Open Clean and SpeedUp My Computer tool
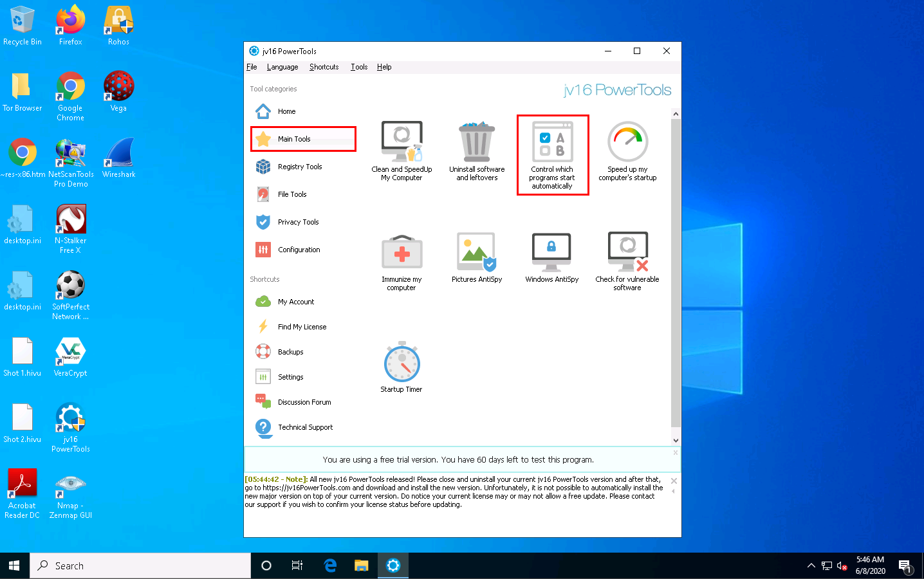This screenshot has width=924, height=579. pos(402,151)
